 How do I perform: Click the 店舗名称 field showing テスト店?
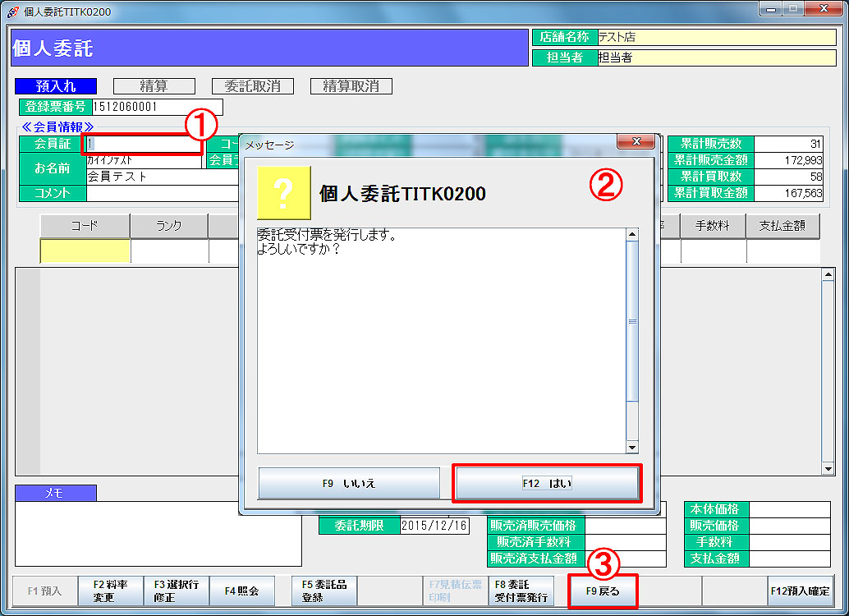pos(717,38)
